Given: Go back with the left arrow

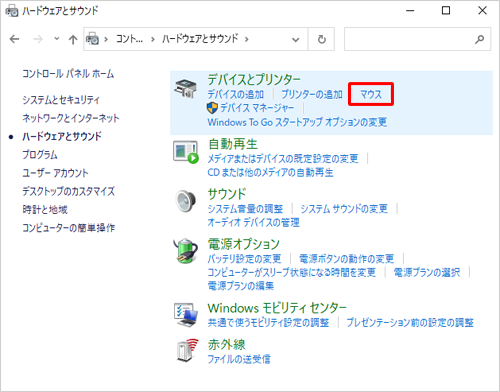Looking at the screenshot, I should pos(14,39).
